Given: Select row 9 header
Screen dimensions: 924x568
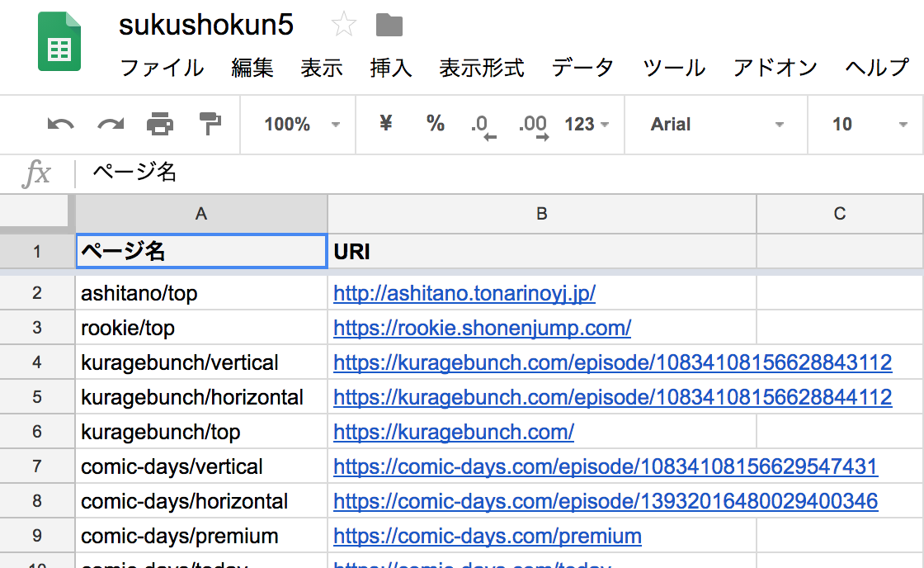Looking at the screenshot, I should click(37, 536).
